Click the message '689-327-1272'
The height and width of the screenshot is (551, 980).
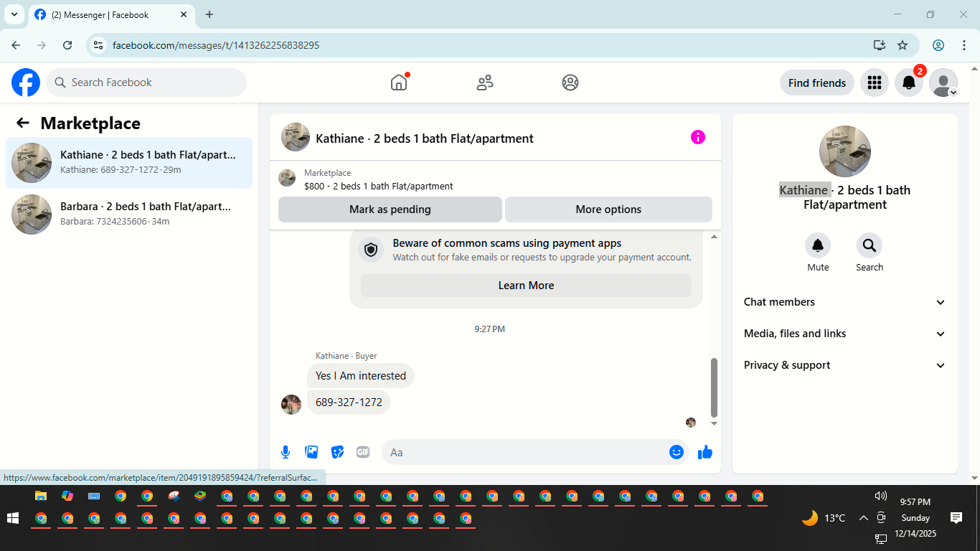pyautogui.click(x=349, y=402)
